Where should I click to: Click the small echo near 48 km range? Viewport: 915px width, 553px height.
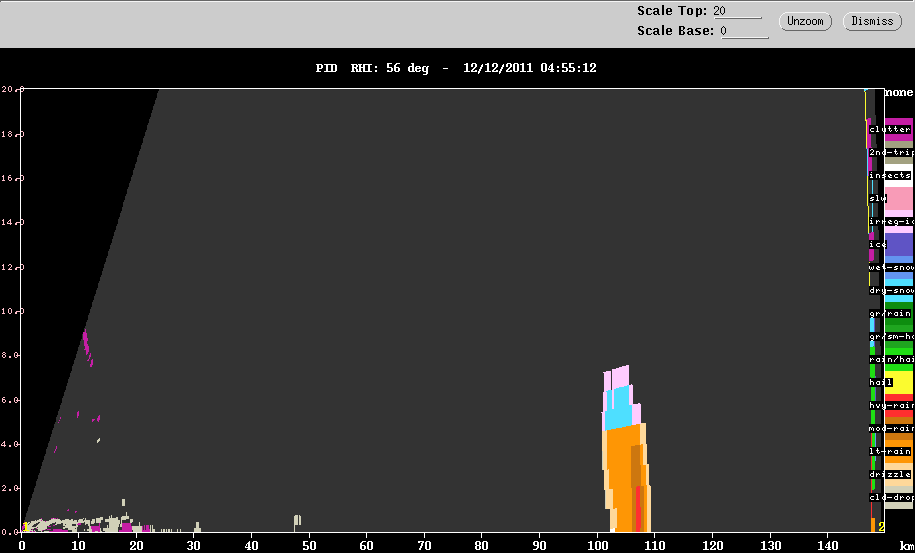297,523
